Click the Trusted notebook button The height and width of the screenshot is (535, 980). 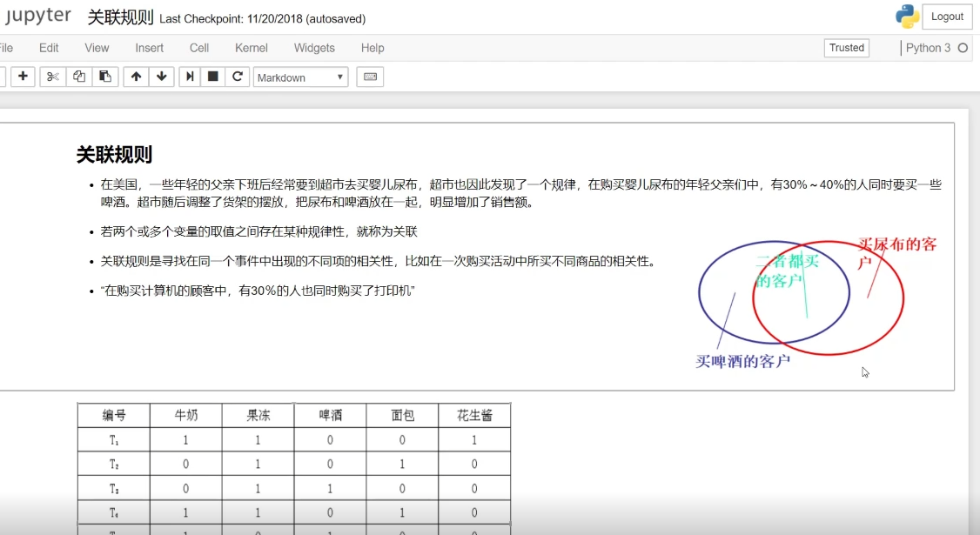point(846,48)
